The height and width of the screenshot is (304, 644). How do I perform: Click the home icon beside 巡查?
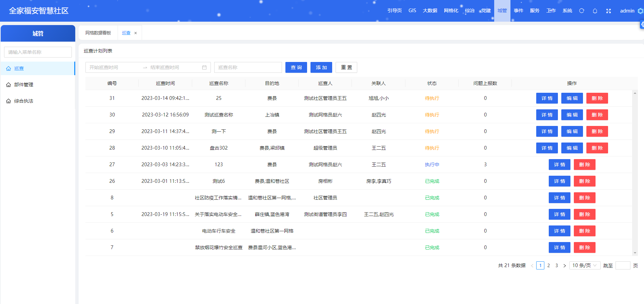click(8, 68)
